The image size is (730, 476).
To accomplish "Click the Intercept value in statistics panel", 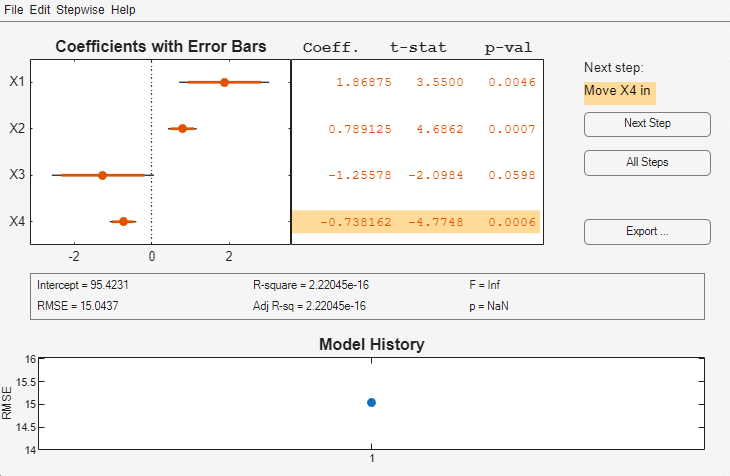I will [90, 285].
